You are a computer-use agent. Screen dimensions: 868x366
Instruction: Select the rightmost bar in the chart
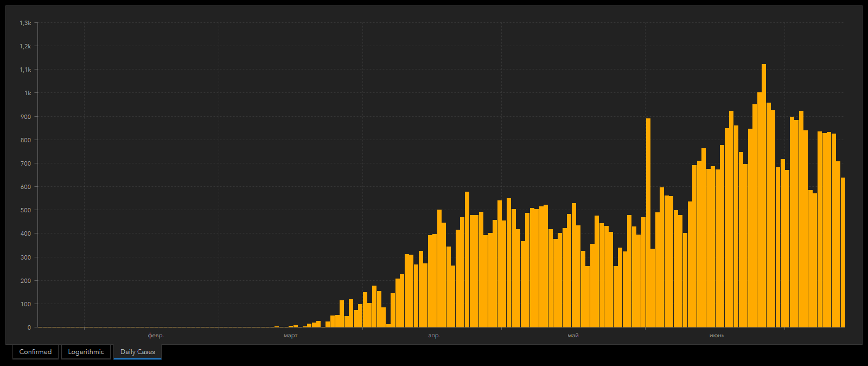[x=843, y=253]
